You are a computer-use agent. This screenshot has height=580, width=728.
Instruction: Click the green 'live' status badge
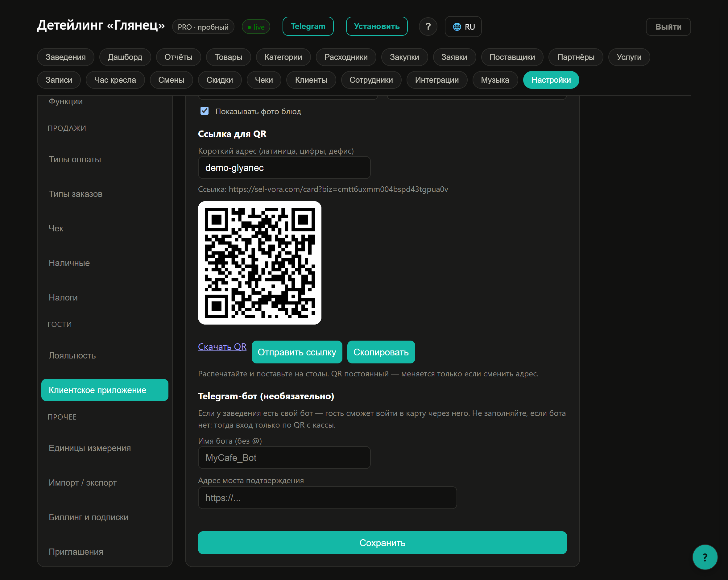click(256, 27)
